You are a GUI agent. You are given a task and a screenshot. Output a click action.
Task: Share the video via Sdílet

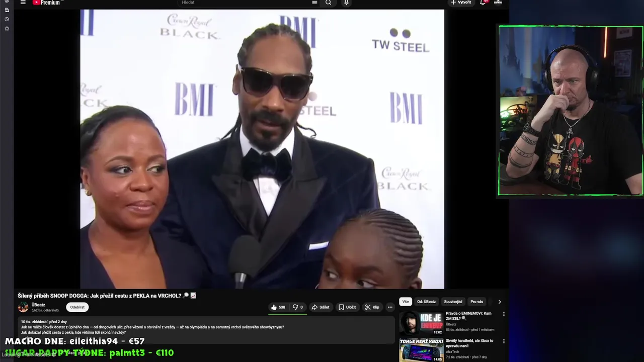click(x=320, y=307)
